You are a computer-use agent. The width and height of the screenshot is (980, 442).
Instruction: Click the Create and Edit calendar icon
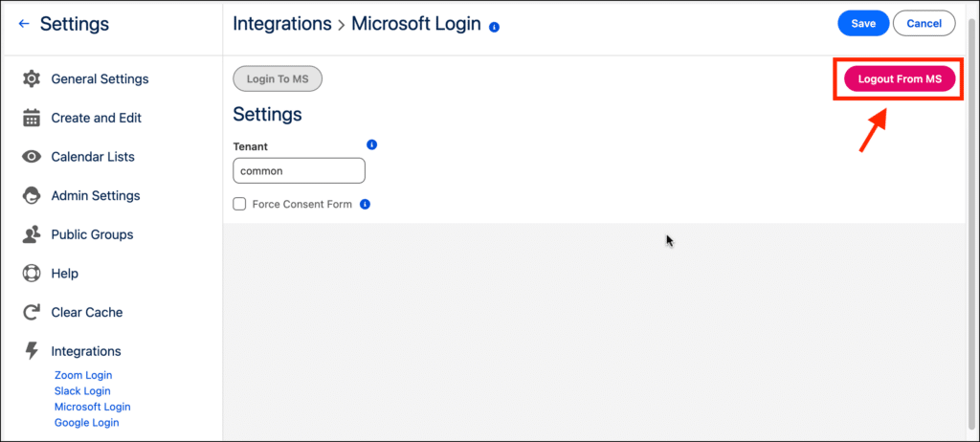(x=32, y=118)
